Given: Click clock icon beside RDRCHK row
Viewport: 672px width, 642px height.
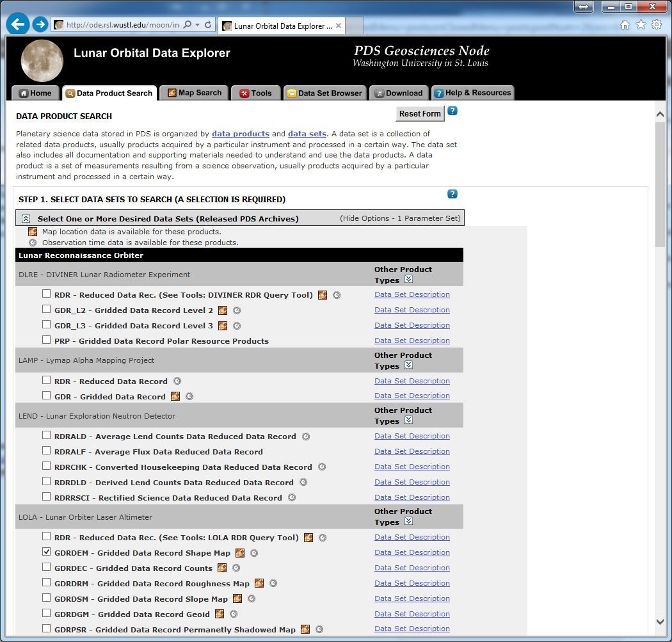Looking at the screenshot, I should (x=322, y=467).
